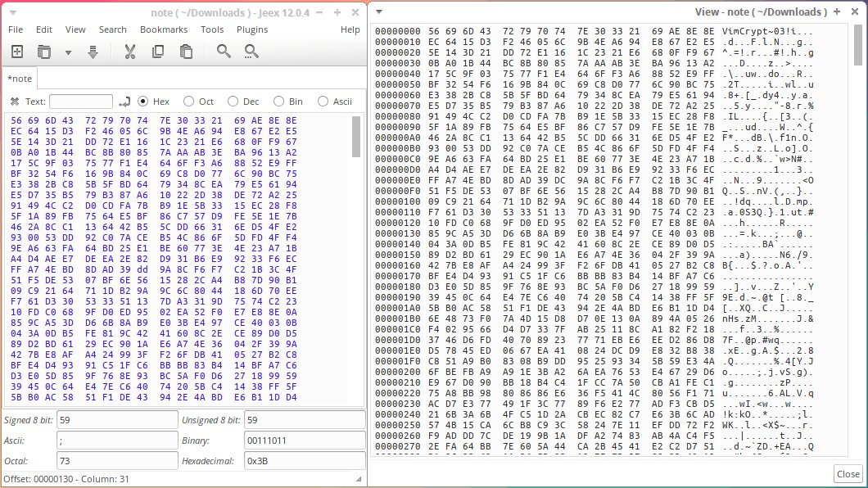Select the Dec radio button
The height and width of the screenshot is (488, 868).
[x=233, y=102]
